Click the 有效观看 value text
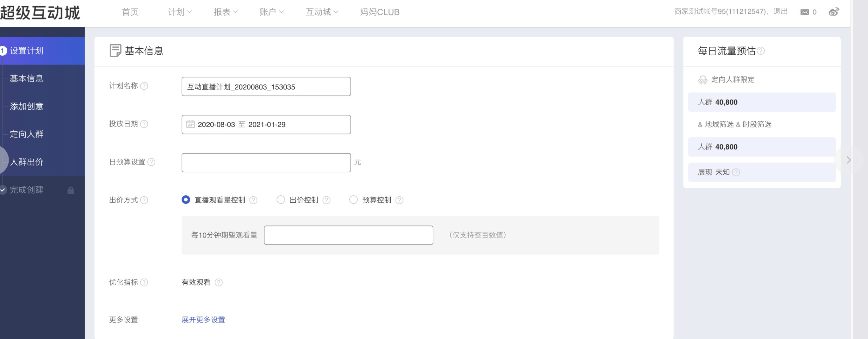The height and width of the screenshot is (339, 868). coord(196,282)
